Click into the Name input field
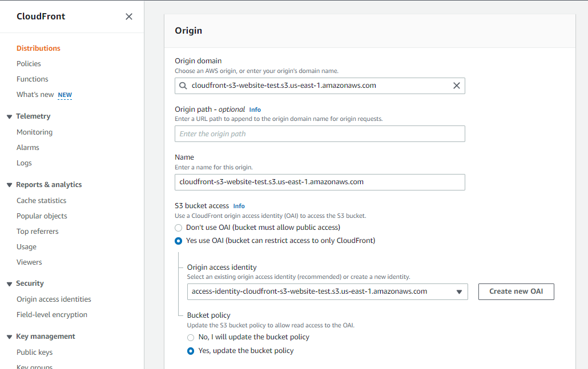 [320, 182]
